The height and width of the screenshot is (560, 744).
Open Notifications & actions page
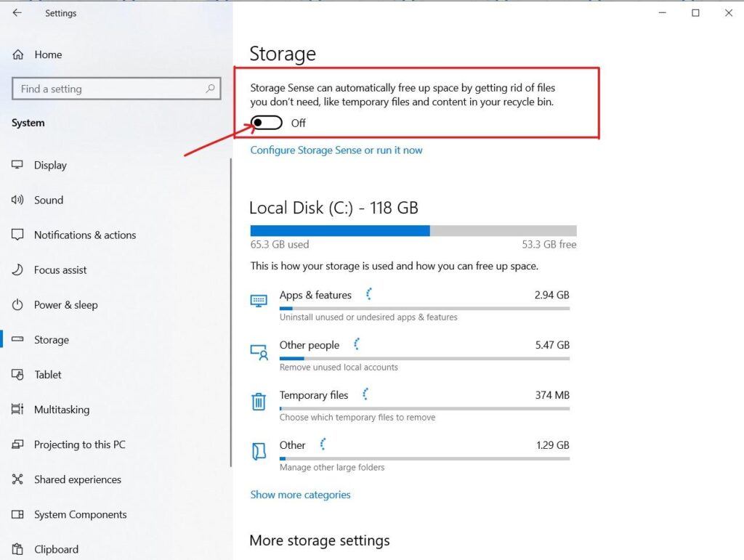pyautogui.click(x=116, y=235)
